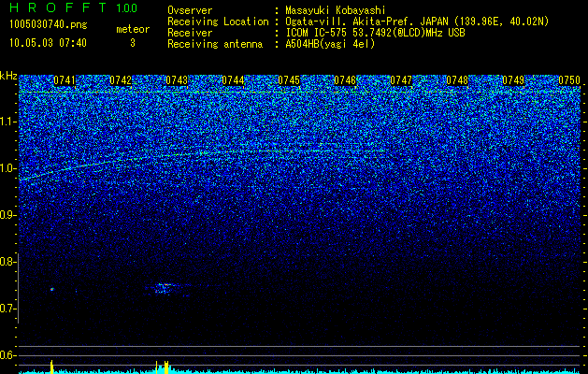Click the yellow detection bar below 0741

pyautogui.click(x=51, y=367)
